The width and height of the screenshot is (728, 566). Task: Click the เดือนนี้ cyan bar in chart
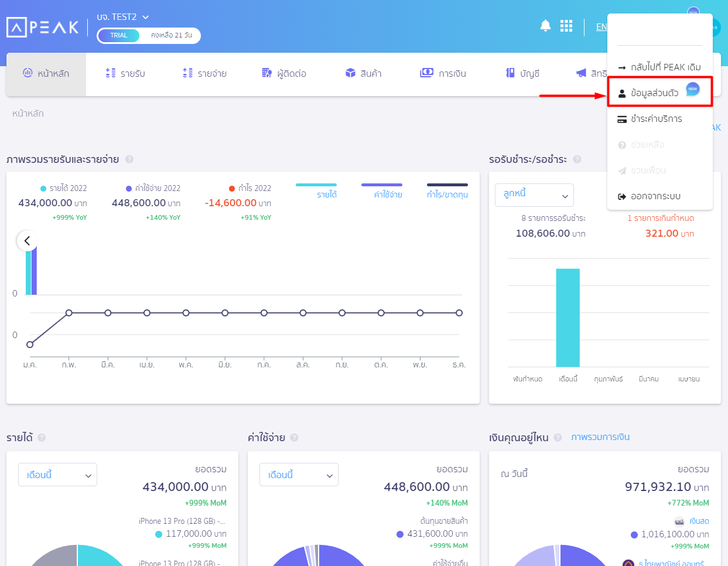(x=568, y=318)
